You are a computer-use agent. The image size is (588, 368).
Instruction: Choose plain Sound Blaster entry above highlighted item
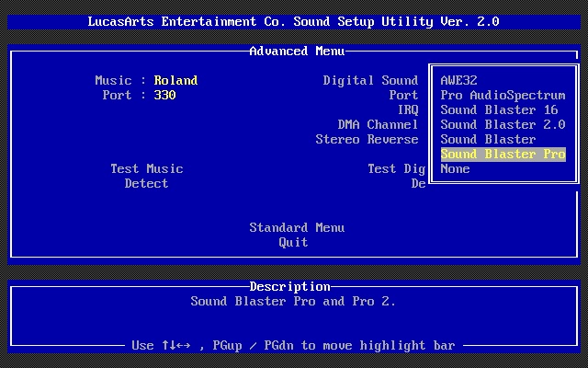[488, 139]
